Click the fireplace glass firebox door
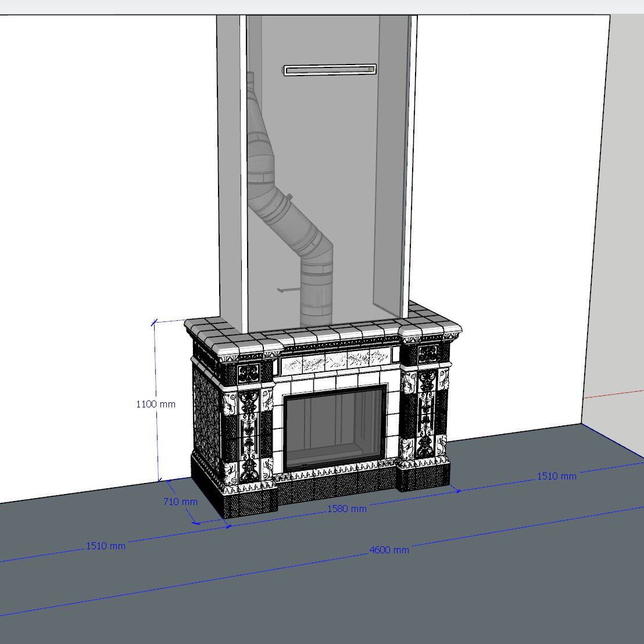Image resolution: width=644 pixels, height=644 pixels. click(x=334, y=427)
